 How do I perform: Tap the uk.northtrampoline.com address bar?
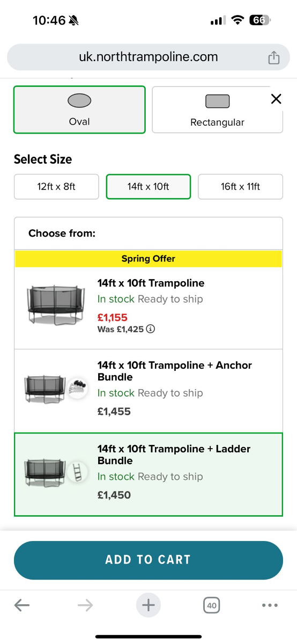pyautogui.click(x=148, y=57)
